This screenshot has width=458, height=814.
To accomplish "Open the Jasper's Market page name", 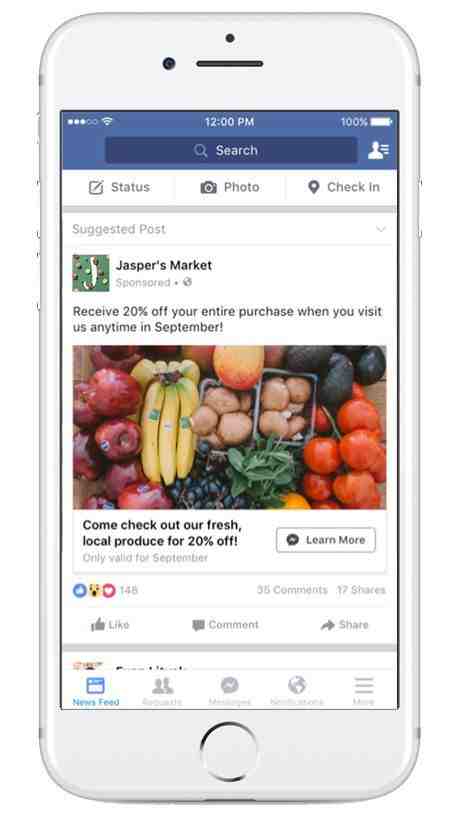I will 164,265.
